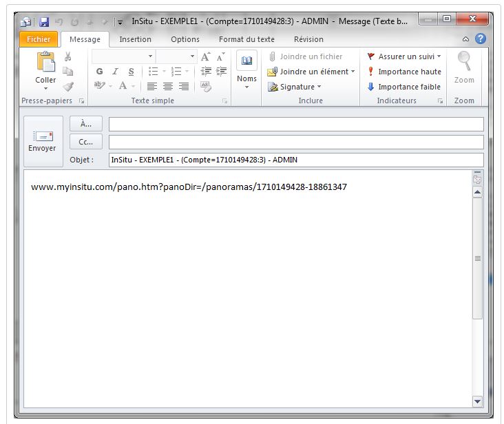Screen dimensions: 504x424
Task: Click the Zoom magnifier icon
Action: coord(464,61)
